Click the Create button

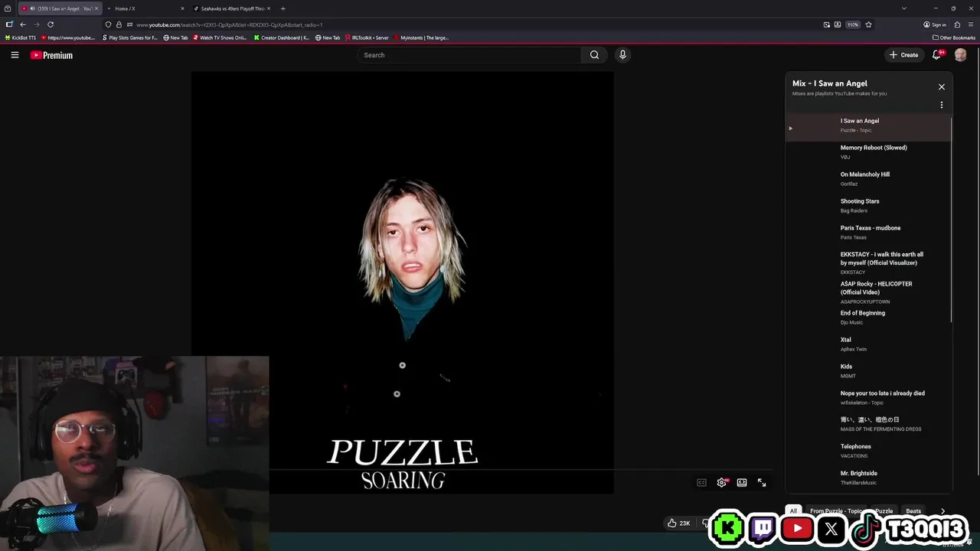(903, 55)
